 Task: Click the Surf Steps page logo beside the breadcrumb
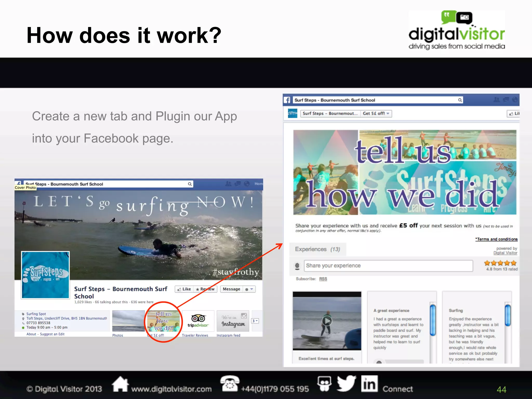pos(292,113)
